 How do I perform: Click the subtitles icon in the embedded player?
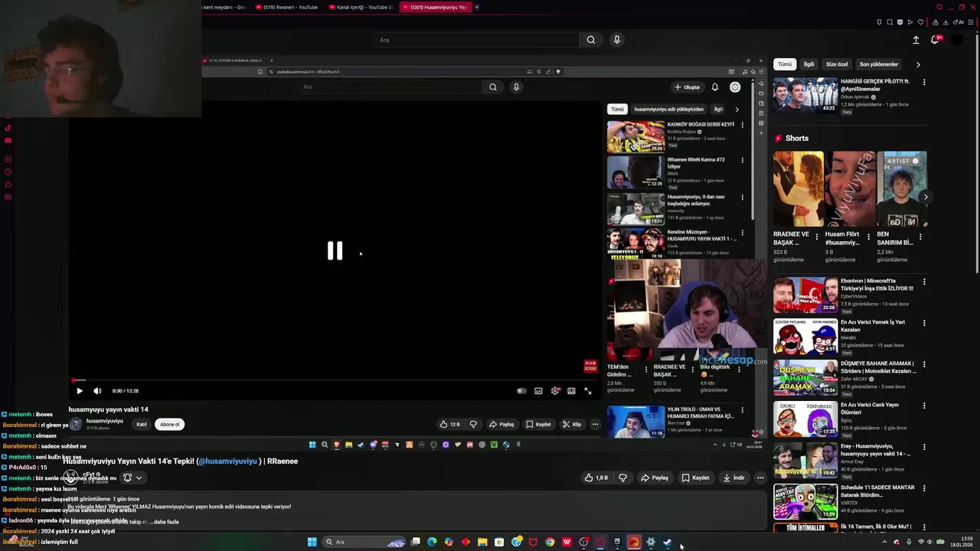coord(538,391)
